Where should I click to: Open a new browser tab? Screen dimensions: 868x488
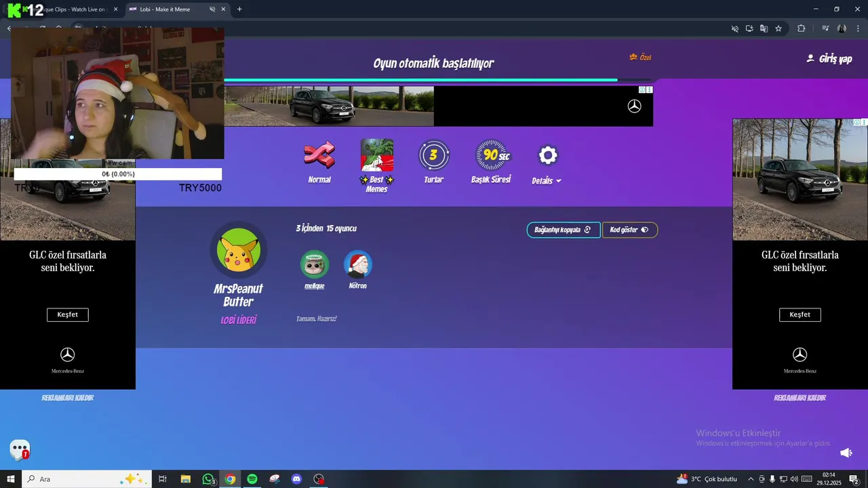[x=239, y=9]
